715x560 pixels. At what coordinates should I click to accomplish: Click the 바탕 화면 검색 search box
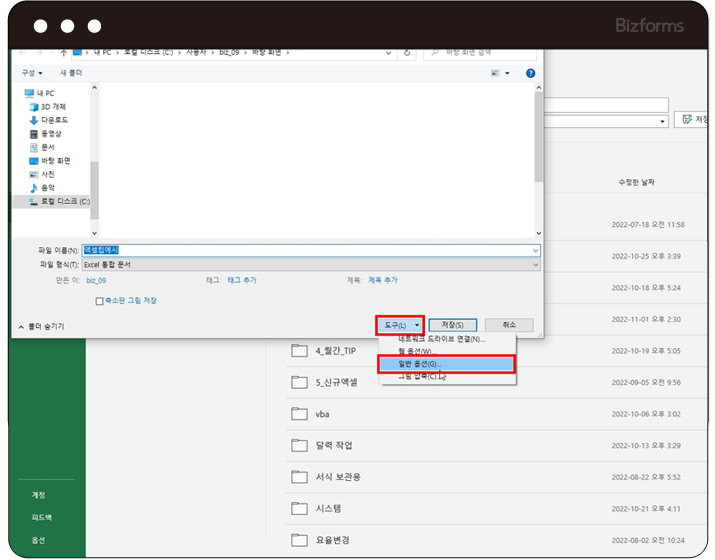click(x=480, y=53)
